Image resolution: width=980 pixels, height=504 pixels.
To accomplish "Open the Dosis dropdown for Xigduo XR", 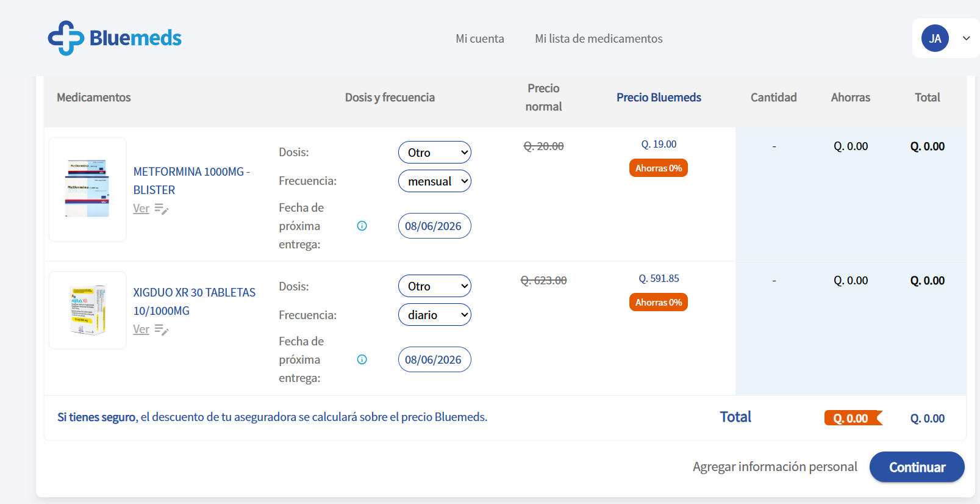I will pyautogui.click(x=435, y=286).
